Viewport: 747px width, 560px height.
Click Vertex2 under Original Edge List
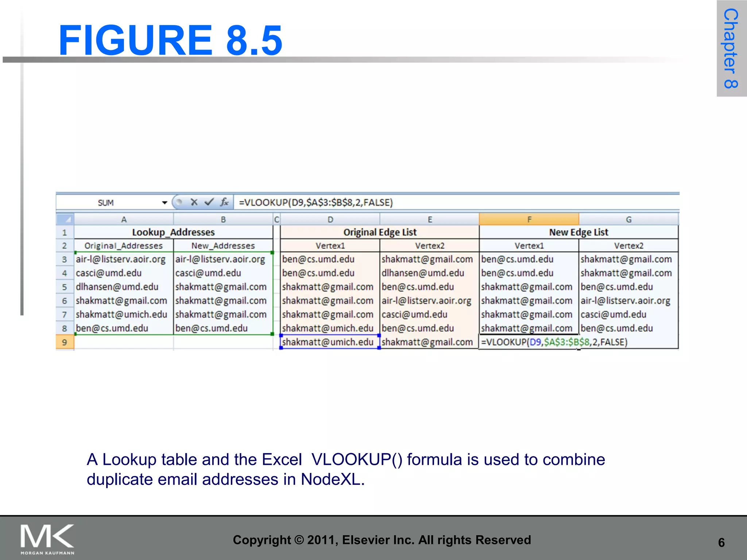click(430, 246)
